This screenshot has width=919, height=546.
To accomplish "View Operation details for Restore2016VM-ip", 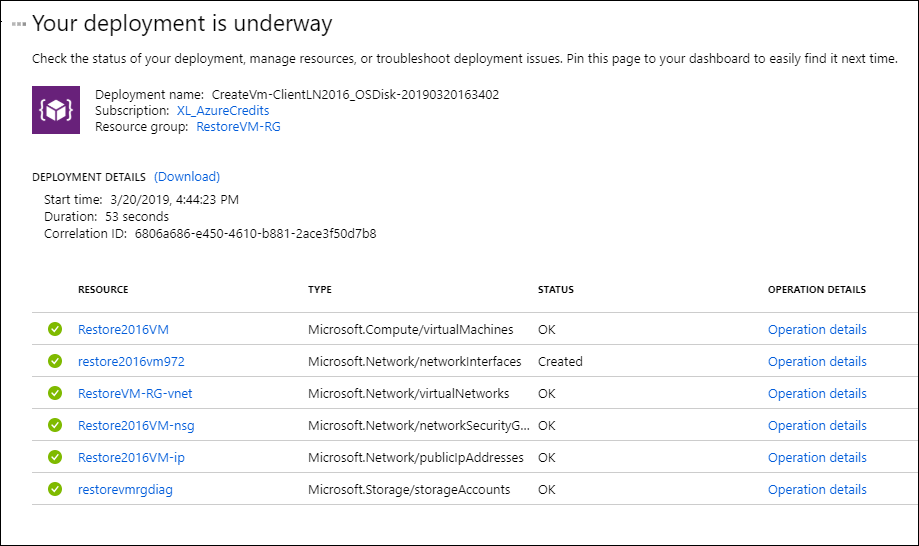I will [x=817, y=458].
